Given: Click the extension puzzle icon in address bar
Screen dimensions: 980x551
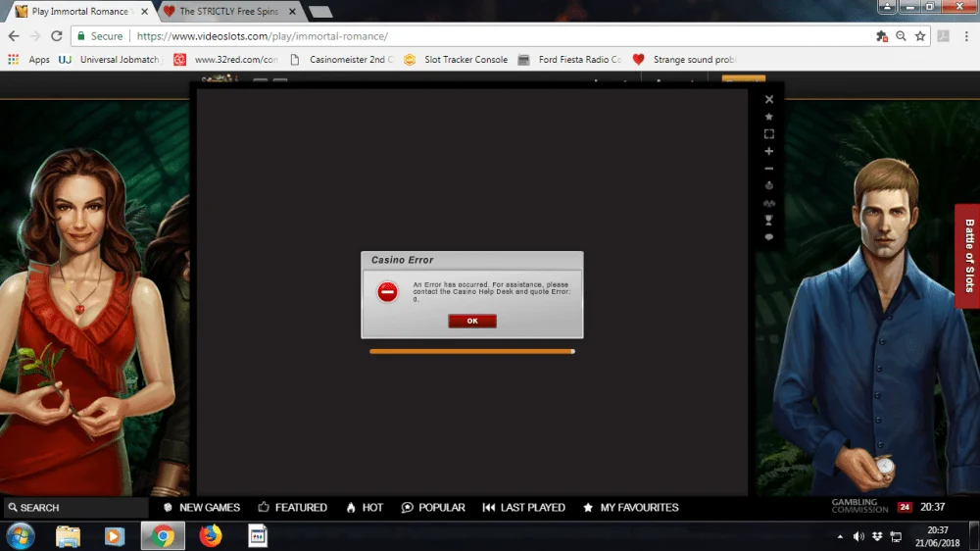Looking at the screenshot, I should click(x=882, y=36).
